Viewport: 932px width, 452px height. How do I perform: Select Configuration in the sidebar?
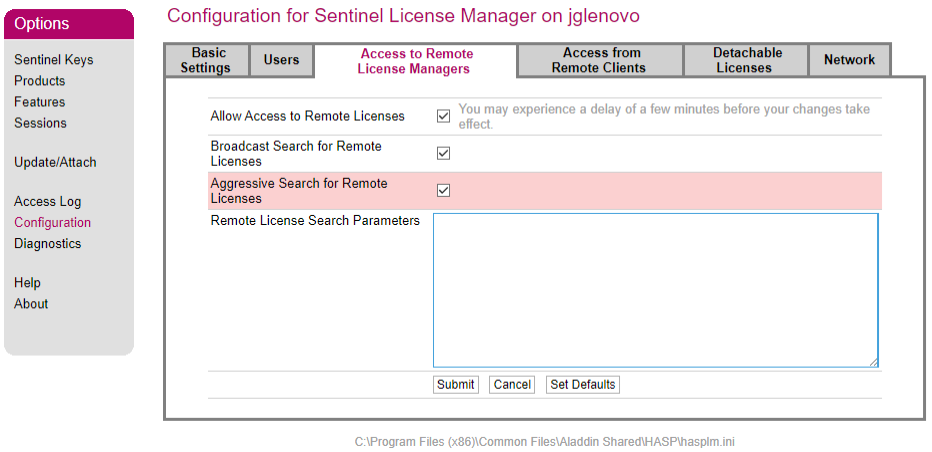coord(52,222)
